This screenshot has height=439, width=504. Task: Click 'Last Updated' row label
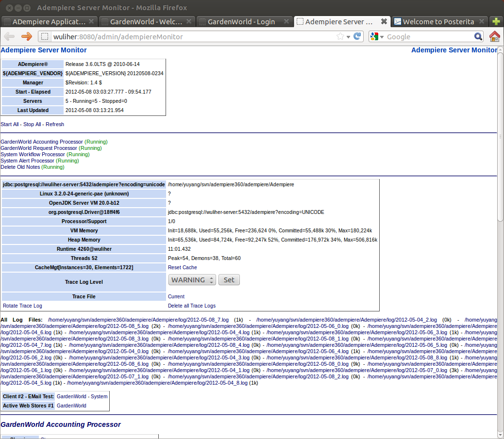click(x=33, y=110)
